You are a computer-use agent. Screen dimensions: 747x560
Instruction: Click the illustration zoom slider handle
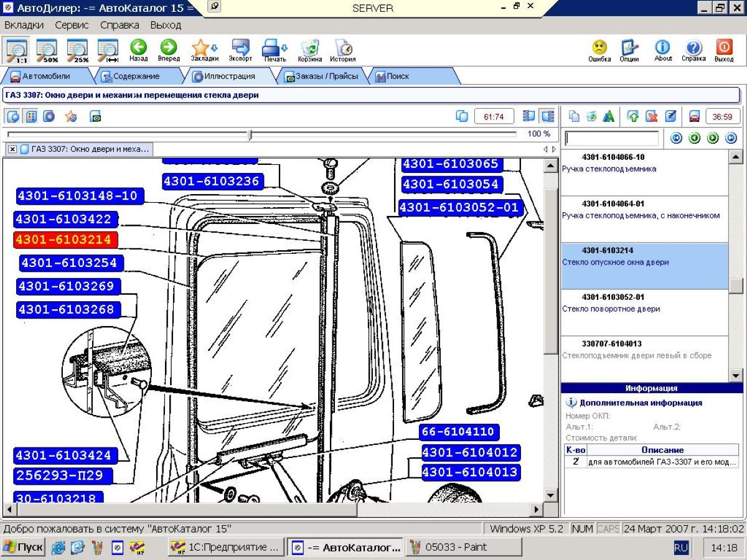(x=250, y=134)
